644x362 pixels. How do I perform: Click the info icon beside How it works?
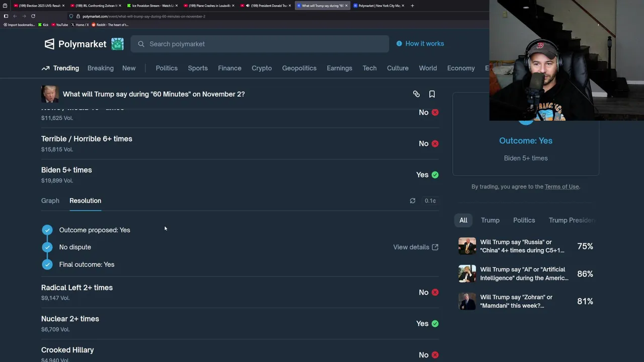pos(399,43)
